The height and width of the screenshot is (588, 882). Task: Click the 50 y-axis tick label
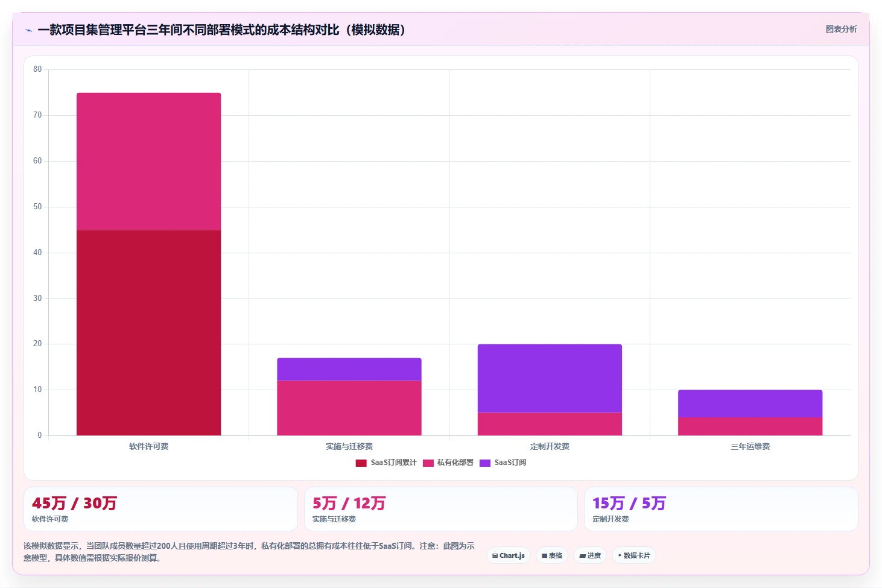[x=37, y=207]
